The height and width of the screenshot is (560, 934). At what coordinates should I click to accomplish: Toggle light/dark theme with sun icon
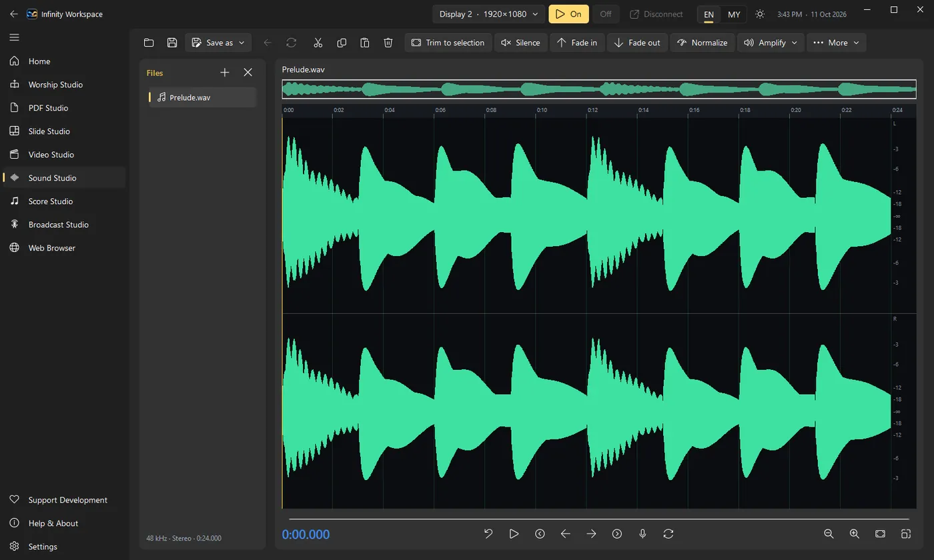tap(760, 14)
